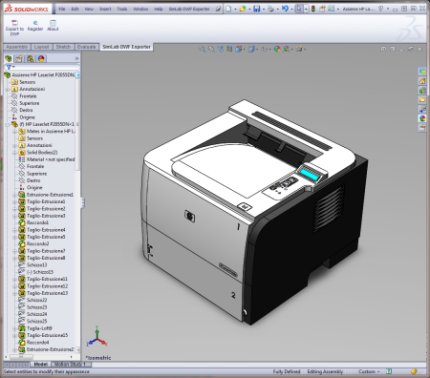Open the Appearances color ball task pane icon
Viewport: 430px width, 378px height.
tap(422, 118)
